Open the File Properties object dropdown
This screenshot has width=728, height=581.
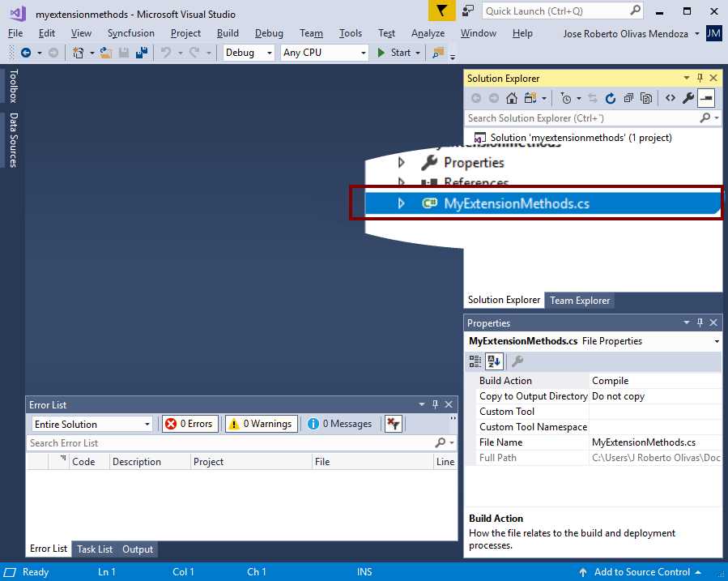pos(717,341)
